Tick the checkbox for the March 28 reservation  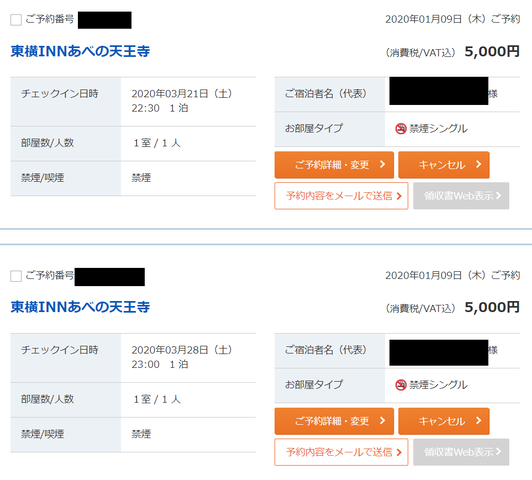pos(16,276)
